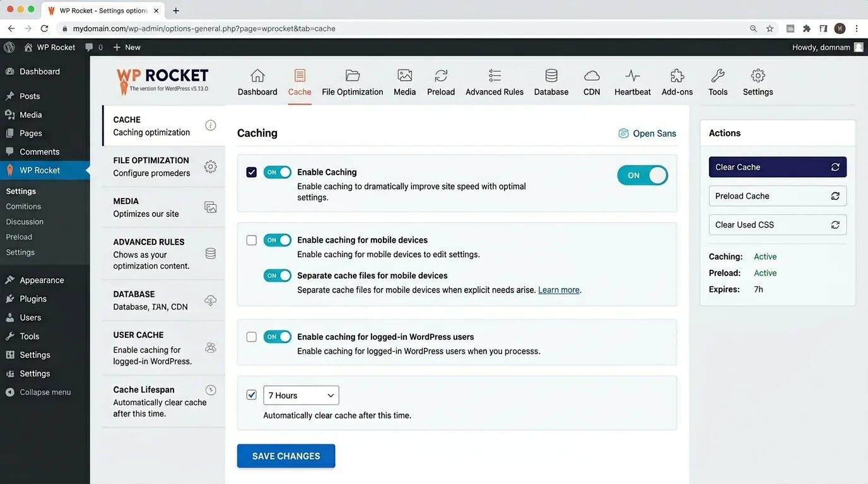Screen dimensions: 868x484
Task: Click refresh icon on Preload Cache button
Action: (x=835, y=196)
